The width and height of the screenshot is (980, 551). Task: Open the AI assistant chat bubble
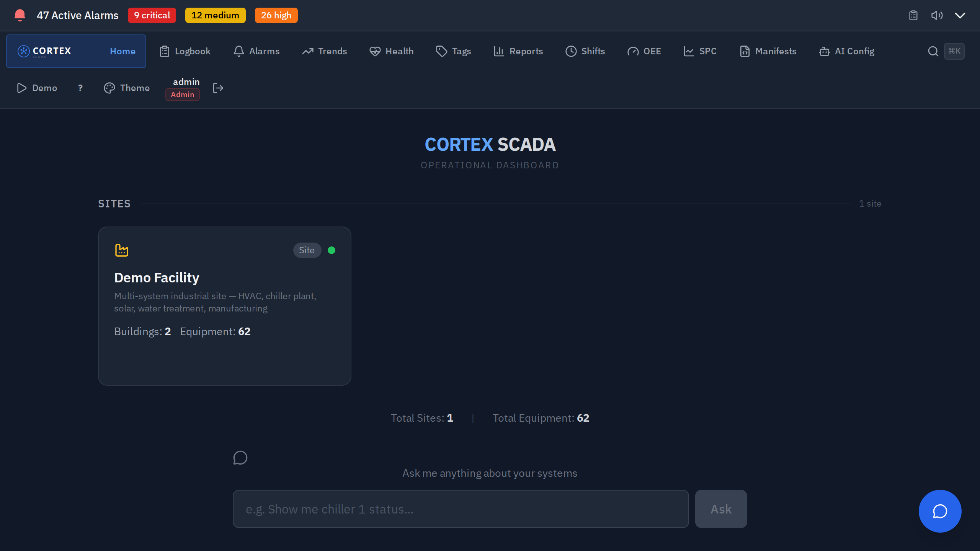pyautogui.click(x=940, y=511)
